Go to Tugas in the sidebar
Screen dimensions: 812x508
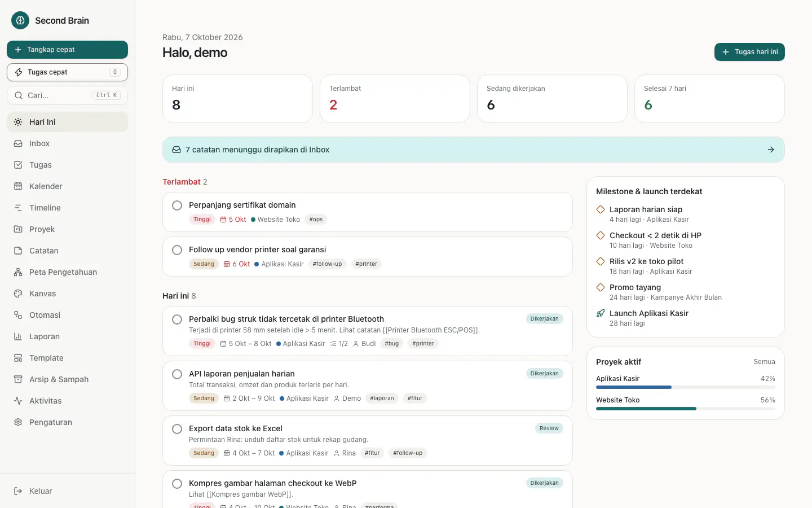tap(68, 165)
